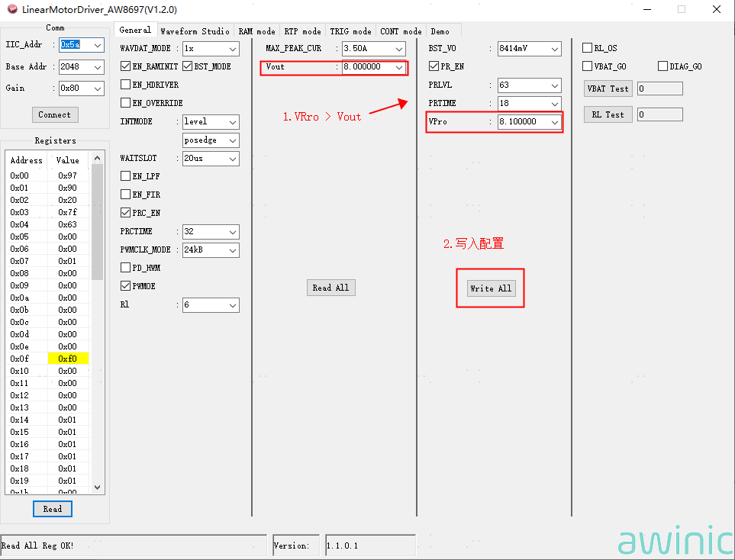Enable the EN_LPF checkbox
The image size is (735, 560).
tap(125, 175)
